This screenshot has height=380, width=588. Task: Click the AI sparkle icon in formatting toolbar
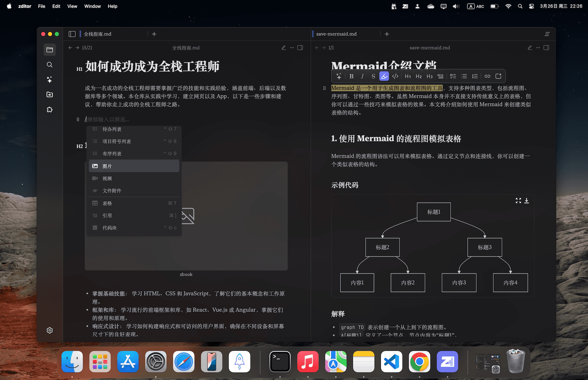(x=339, y=76)
